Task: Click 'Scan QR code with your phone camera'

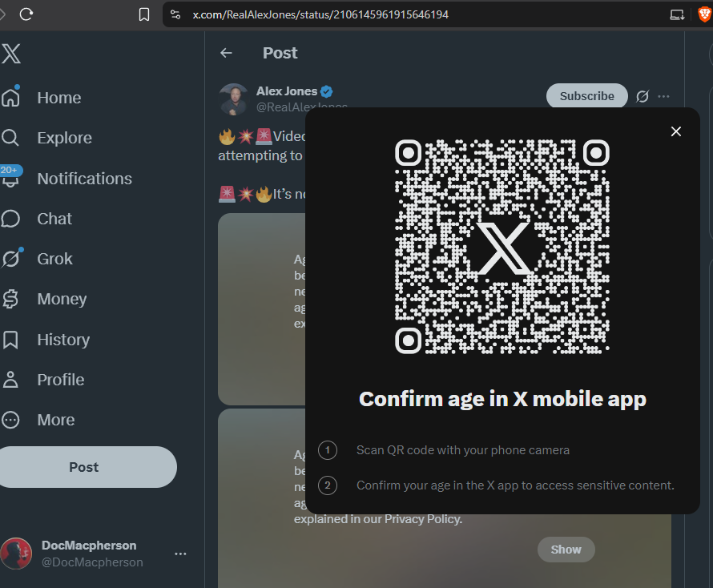Action: pos(463,450)
